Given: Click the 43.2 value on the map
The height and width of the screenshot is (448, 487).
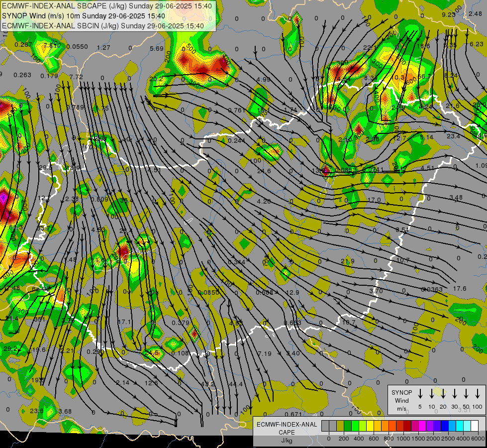Looking at the screenshot, I should click(x=208, y=384).
